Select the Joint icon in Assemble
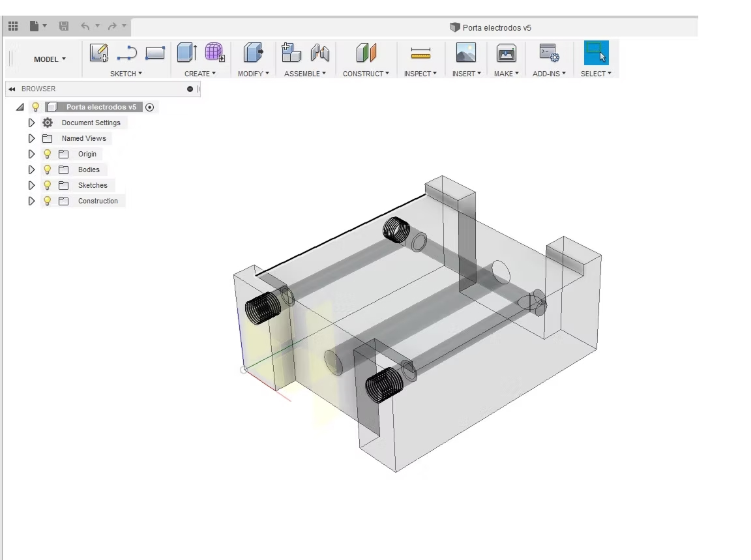This screenshot has height=560, width=751. click(x=319, y=53)
